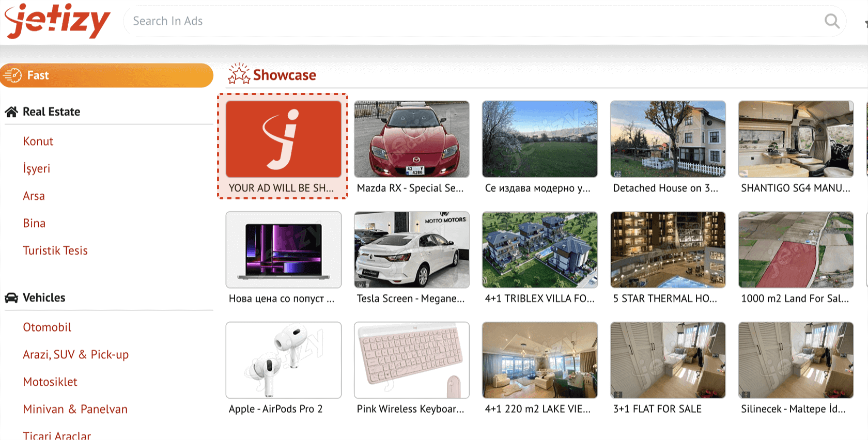Select the Motosiklet category
Viewport: 868px width, 440px height.
point(50,382)
